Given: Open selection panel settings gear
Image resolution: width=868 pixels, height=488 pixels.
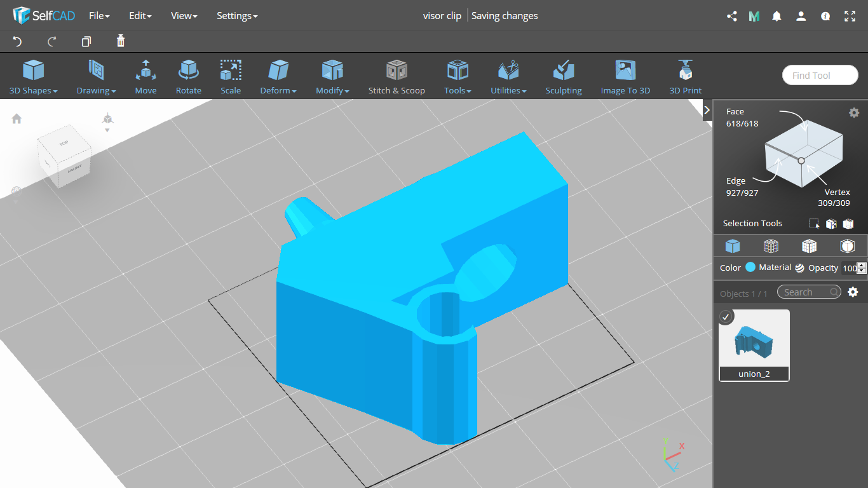Looking at the screenshot, I should [x=854, y=112].
